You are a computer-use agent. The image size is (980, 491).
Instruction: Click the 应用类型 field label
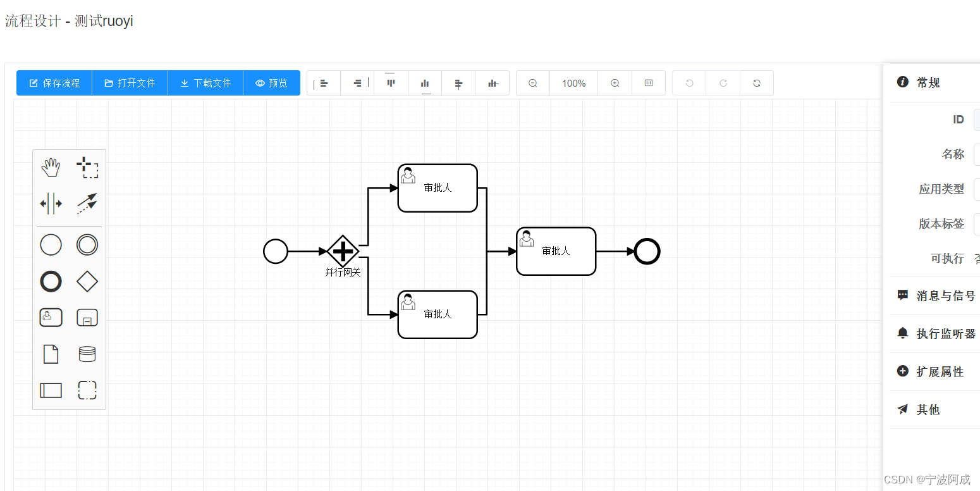click(x=941, y=189)
